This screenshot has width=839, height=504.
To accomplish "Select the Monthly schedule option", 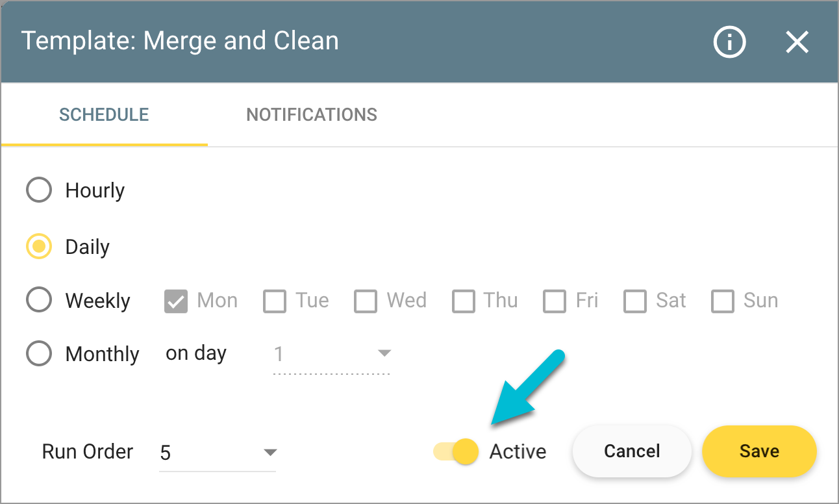I will coord(38,353).
